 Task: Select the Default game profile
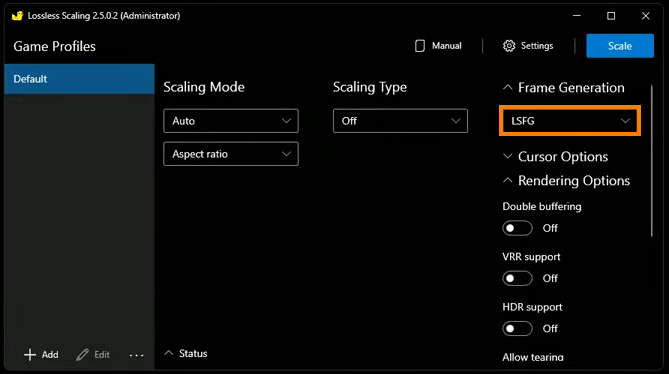tap(79, 79)
